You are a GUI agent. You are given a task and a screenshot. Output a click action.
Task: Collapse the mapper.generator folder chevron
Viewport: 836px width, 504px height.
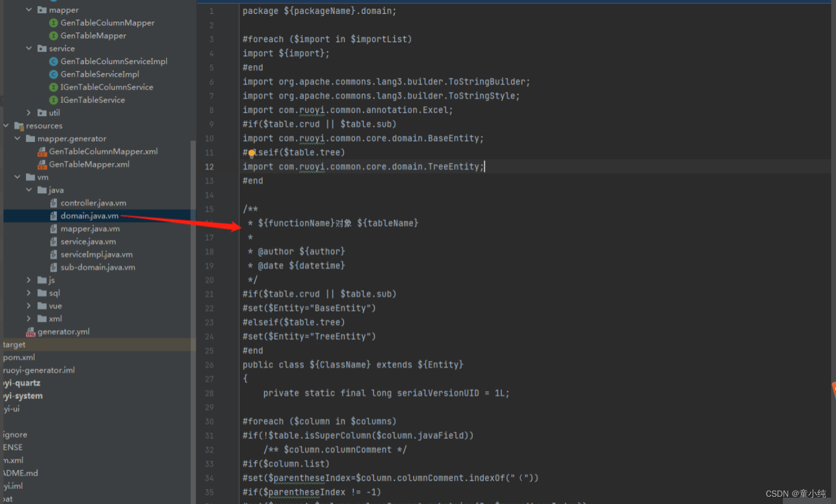[x=18, y=138]
